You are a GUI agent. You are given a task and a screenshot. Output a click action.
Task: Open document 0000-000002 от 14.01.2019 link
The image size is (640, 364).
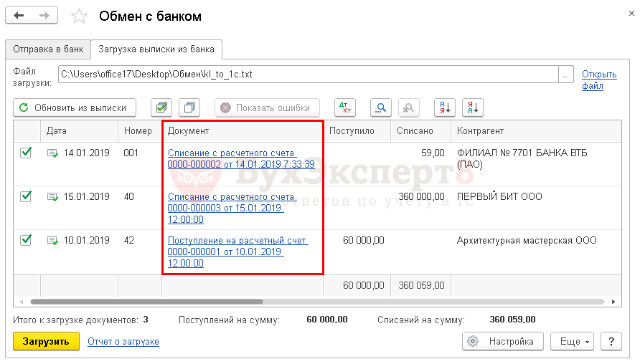click(x=241, y=158)
